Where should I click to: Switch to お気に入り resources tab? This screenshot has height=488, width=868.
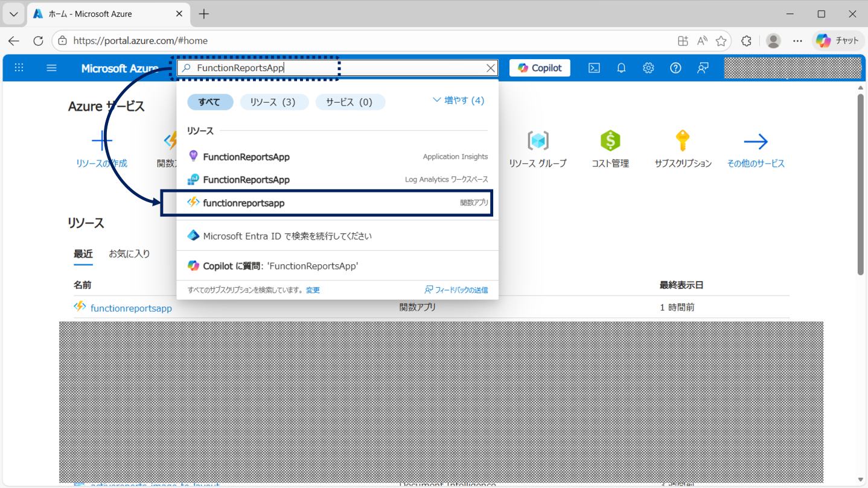click(x=129, y=254)
